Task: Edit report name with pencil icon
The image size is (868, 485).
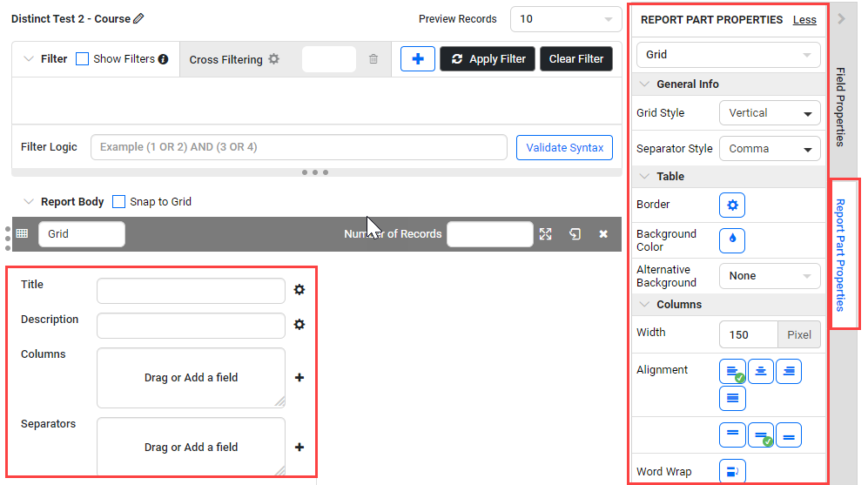Action: coord(138,18)
